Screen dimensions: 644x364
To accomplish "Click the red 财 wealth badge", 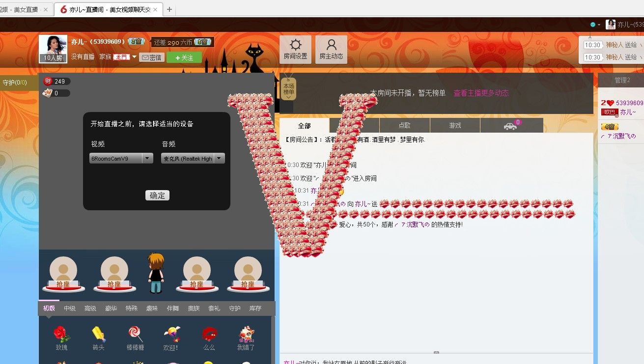I will tap(48, 81).
